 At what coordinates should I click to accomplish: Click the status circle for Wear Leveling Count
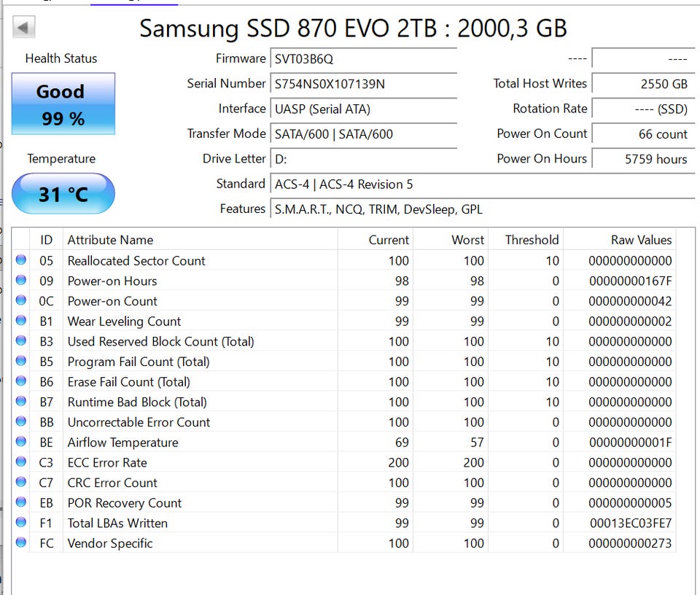coord(20,321)
